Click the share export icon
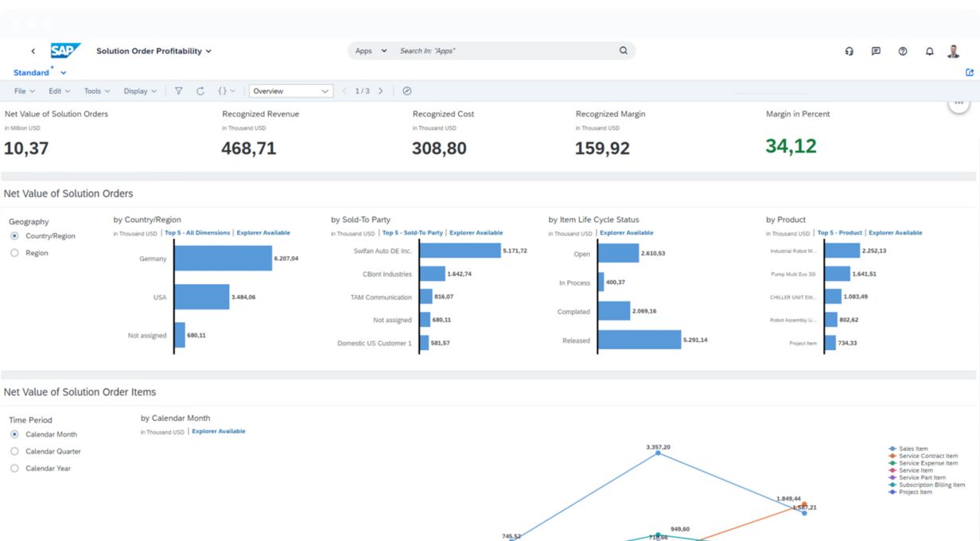 tap(969, 72)
